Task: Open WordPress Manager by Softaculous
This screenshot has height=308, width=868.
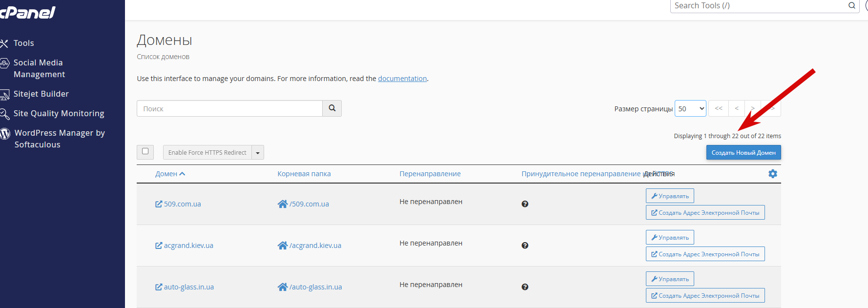Action: point(60,139)
